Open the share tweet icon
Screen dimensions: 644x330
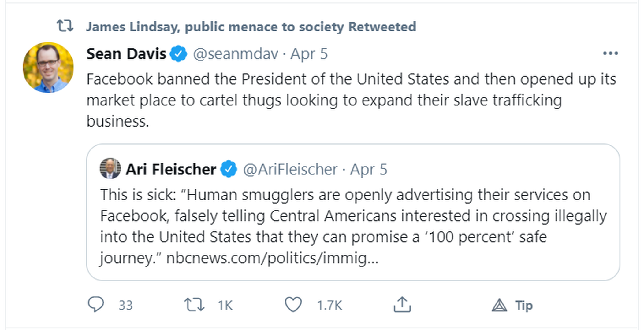pyautogui.click(x=402, y=304)
